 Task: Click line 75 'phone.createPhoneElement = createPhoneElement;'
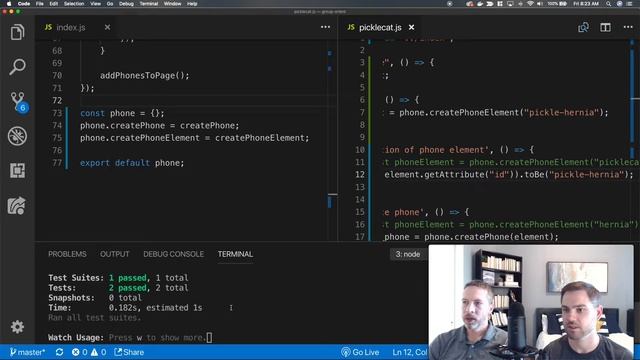195,138
